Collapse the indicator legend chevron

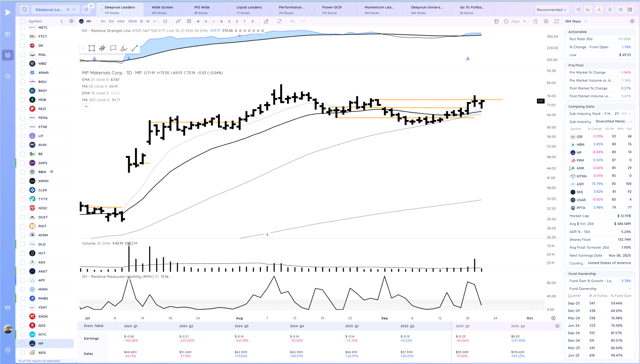tap(86, 106)
